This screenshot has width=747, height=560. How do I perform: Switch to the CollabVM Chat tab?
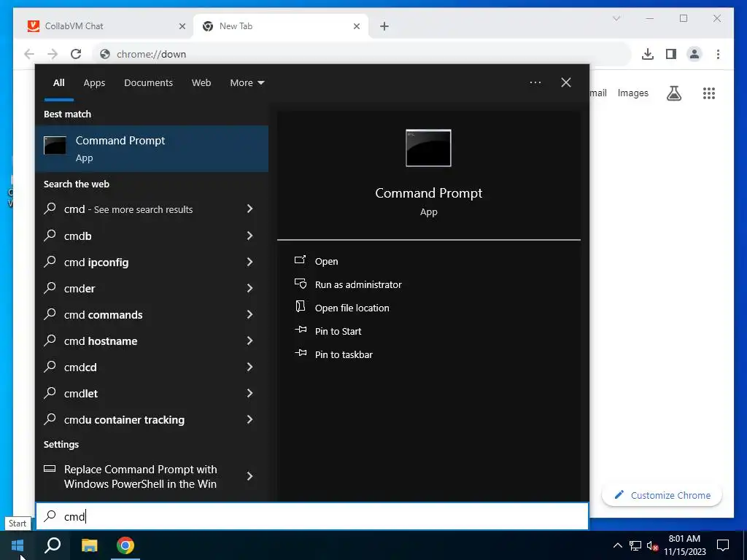click(104, 26)
